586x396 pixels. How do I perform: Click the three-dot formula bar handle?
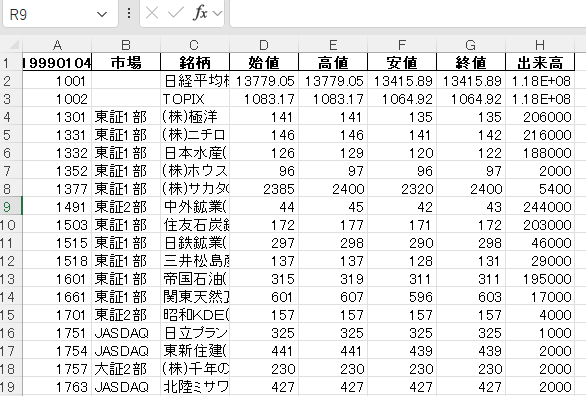[x=129, y=14]
